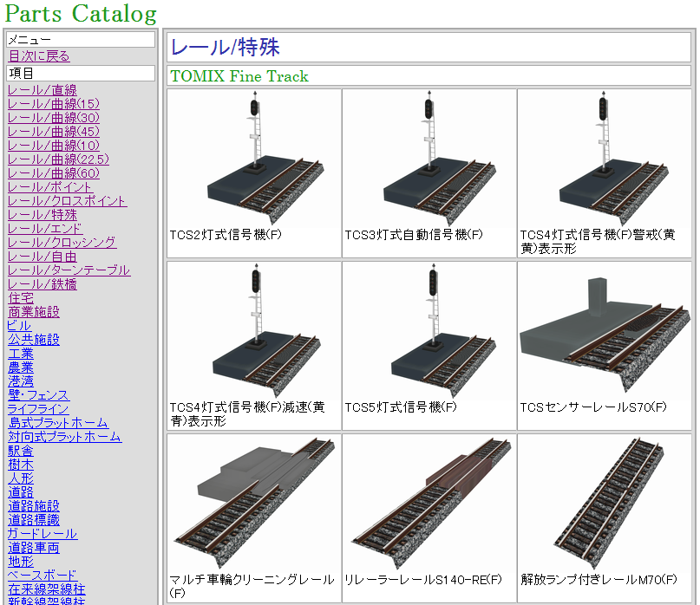
Task: Open the レール/ポイント category
Action: tap(50, 187)
